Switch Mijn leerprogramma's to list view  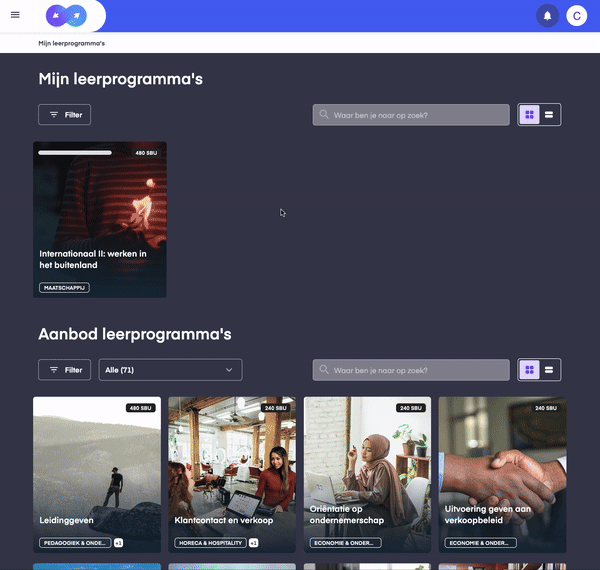pyautogui.click(x=549, y=114)
